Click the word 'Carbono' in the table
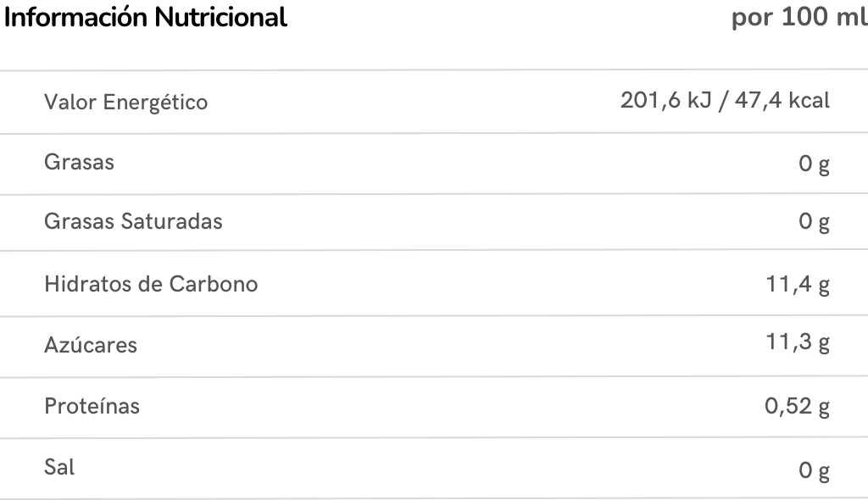 (x=214, y=283)
